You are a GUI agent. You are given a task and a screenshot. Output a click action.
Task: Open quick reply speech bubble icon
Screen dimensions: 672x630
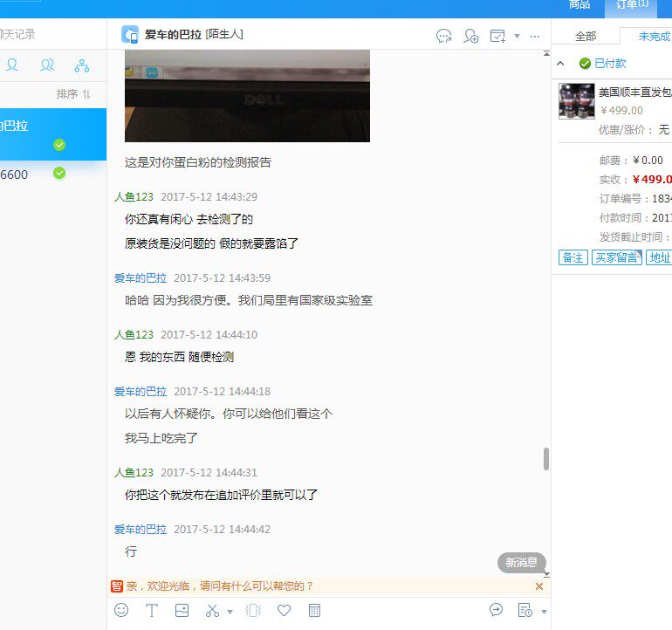[x=496, y=609]
